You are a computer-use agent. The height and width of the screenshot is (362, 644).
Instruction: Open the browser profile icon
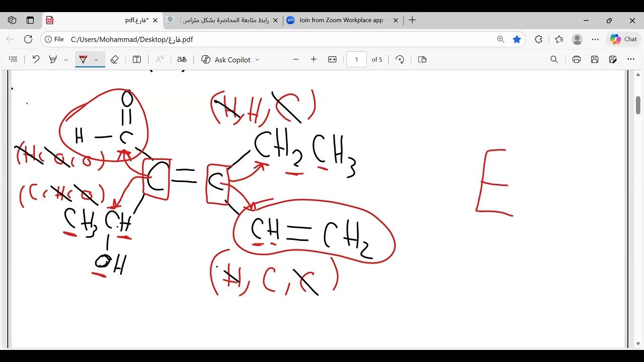pyautogui.click(x=578, y=39)
